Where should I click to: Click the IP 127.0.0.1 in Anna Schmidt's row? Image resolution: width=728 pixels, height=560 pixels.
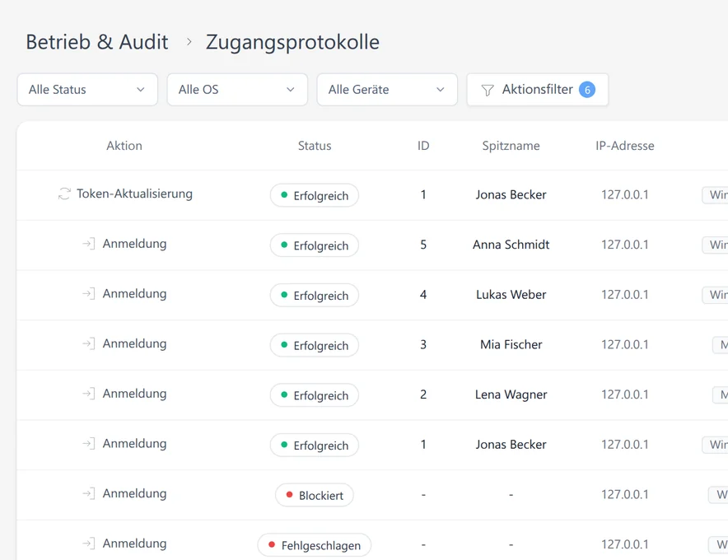tap(625, 245)
